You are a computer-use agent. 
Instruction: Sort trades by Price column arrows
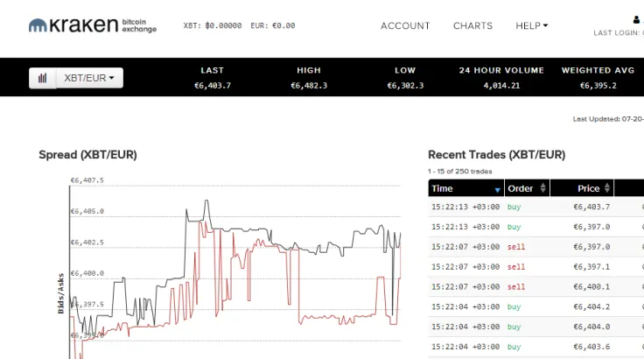pyautogui.click(x=607, y=188)
